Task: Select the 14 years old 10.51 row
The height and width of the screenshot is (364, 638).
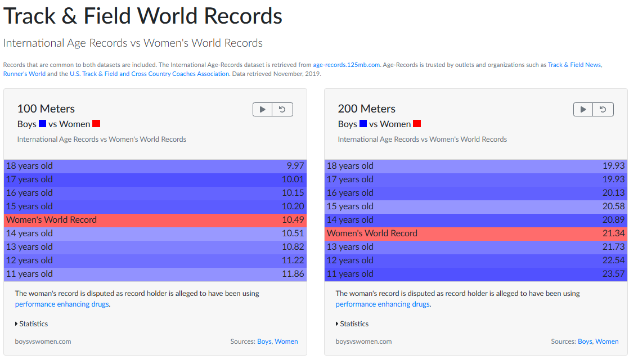Action: 155,233
